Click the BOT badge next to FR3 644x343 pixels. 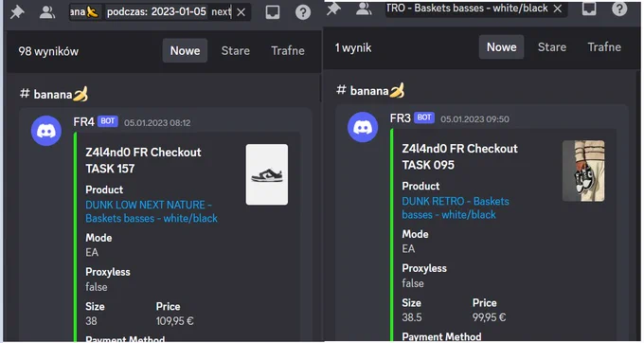coord(424,117)
